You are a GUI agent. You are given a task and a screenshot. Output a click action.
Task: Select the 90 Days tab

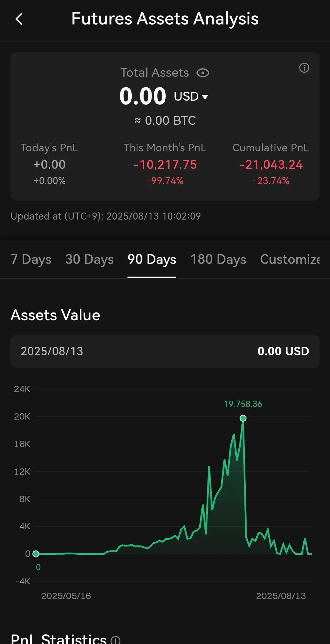coord(152,259)
